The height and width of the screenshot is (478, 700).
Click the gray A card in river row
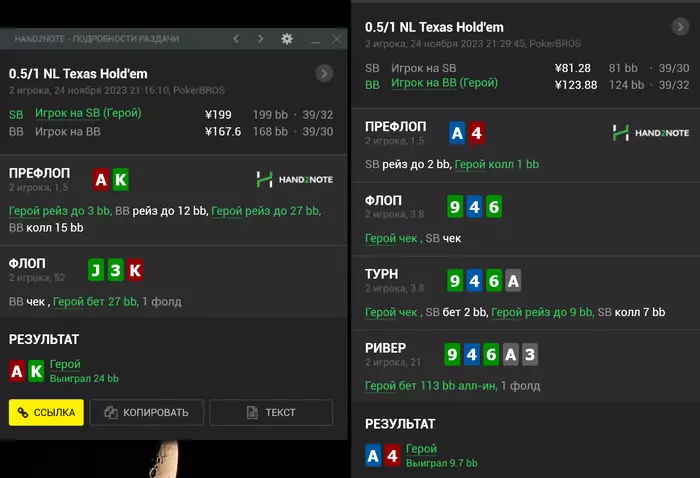click(x=511, y=354)
